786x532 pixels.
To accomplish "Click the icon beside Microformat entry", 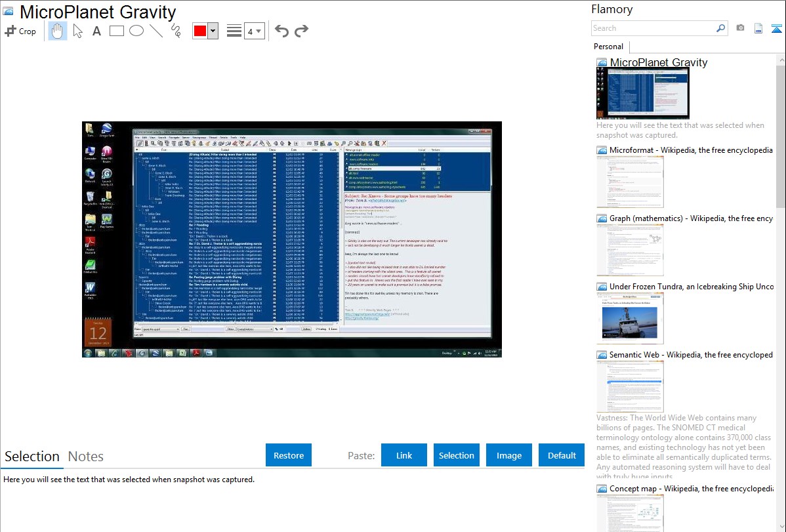I will click(602, 150).
